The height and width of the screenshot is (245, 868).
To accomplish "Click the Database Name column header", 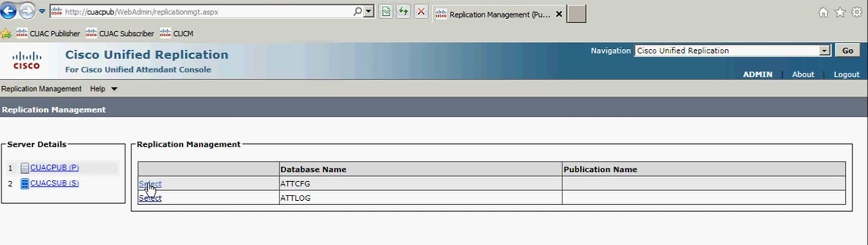I will coord(420,170).
